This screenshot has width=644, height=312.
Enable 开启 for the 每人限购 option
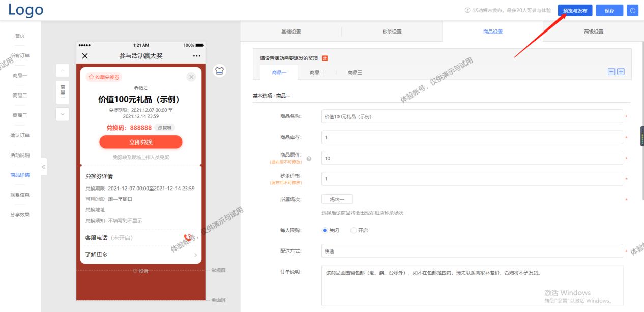click(x=353, y=230)
